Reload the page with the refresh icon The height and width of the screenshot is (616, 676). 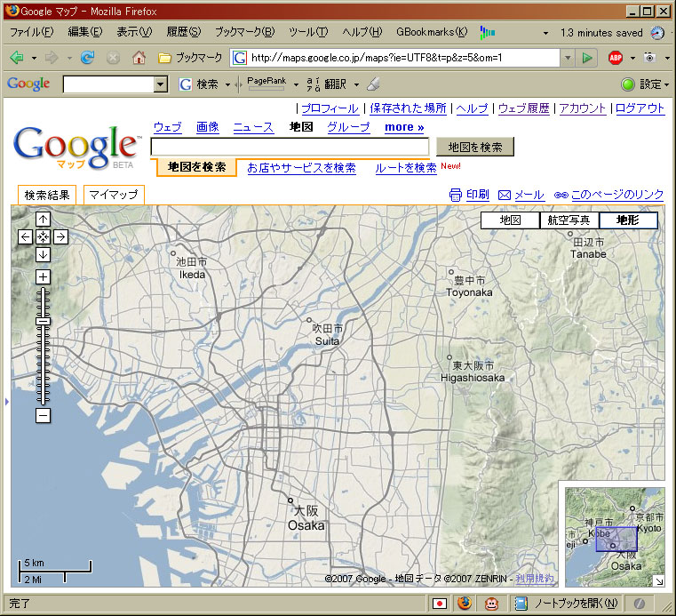[88, 58]
